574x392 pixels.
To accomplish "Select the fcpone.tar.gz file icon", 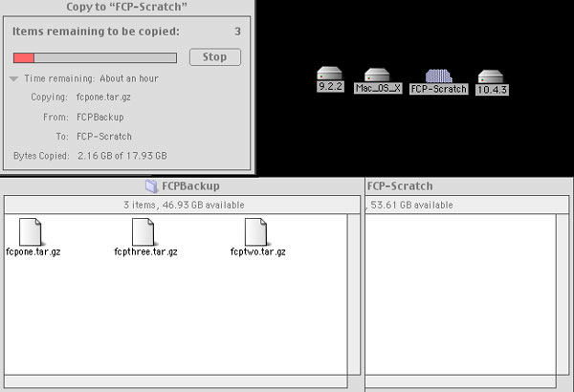I will pyautogui.click(x=31, y=231).
